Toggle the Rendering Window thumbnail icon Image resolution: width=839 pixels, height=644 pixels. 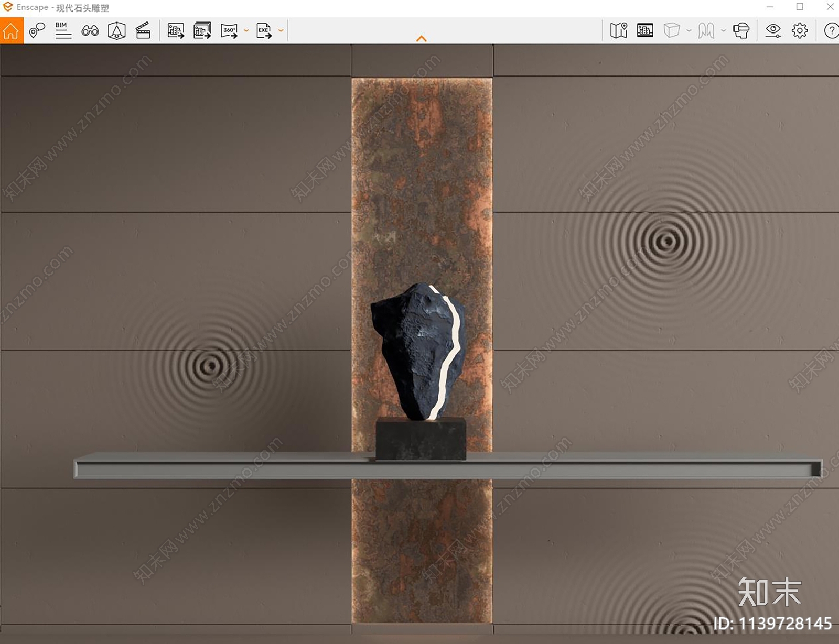[x=645, y=30]
